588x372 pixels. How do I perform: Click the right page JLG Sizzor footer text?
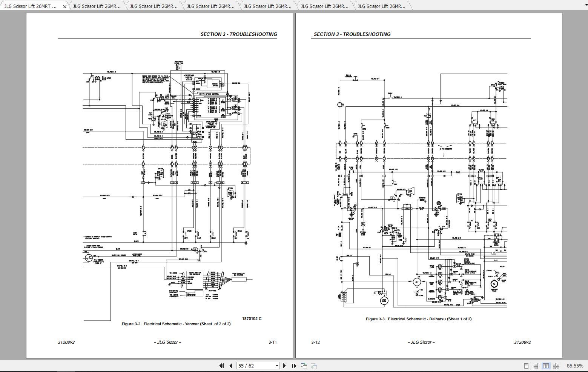pos(421,342)
